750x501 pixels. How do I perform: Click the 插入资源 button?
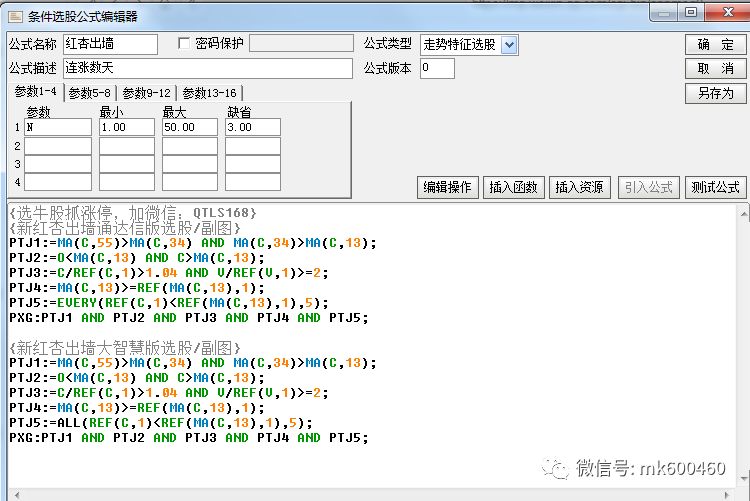click(x=579, y=187)
